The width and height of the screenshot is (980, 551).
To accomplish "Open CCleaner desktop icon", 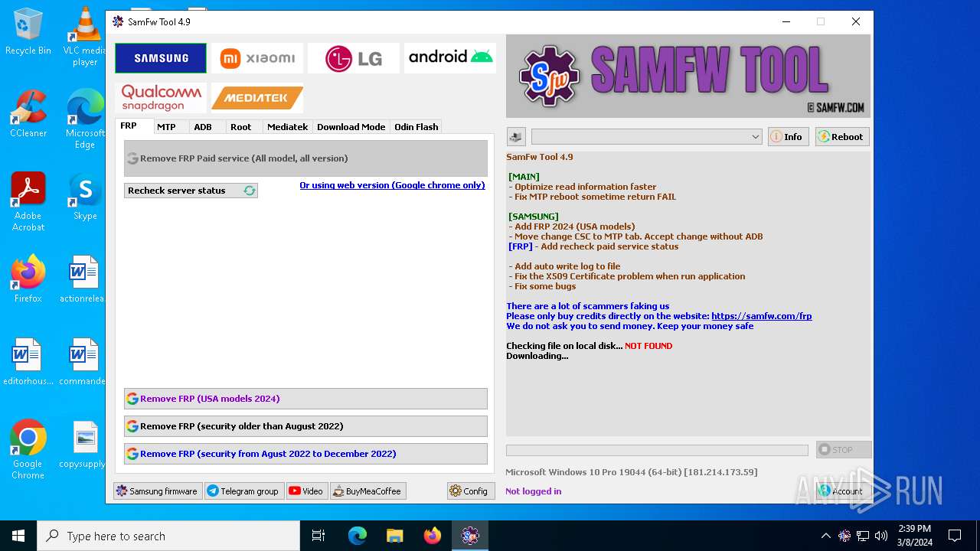I will [x=28, y=114].
